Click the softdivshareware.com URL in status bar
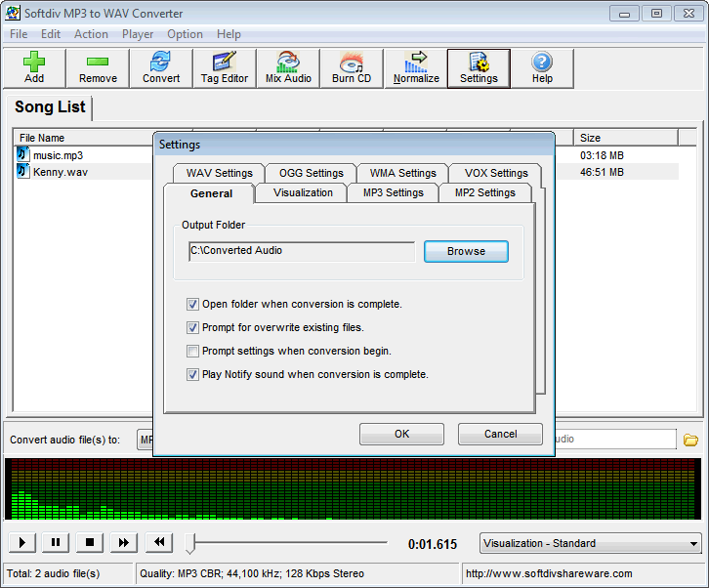This screenshot has height=588, width=709. pos(549,574)
